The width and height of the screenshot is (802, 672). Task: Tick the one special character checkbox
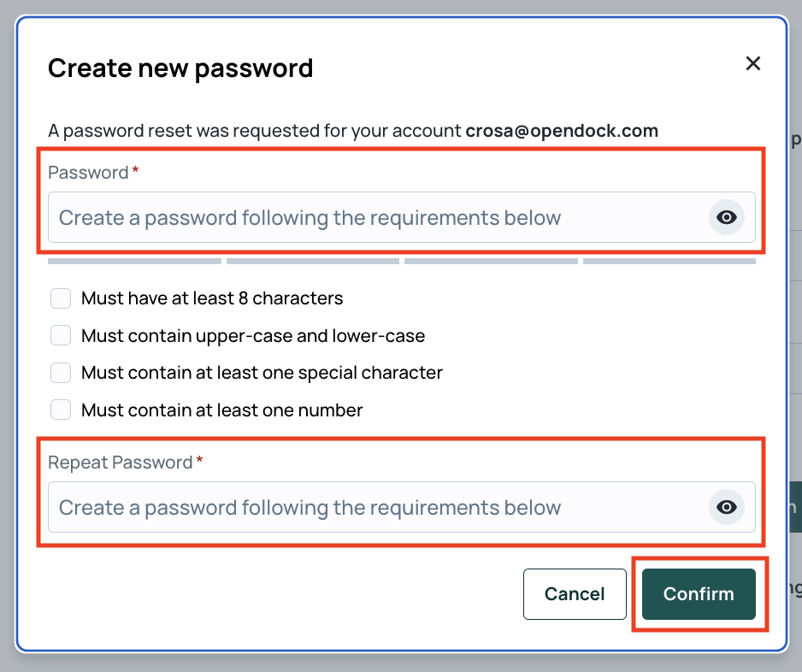point(61,373)
